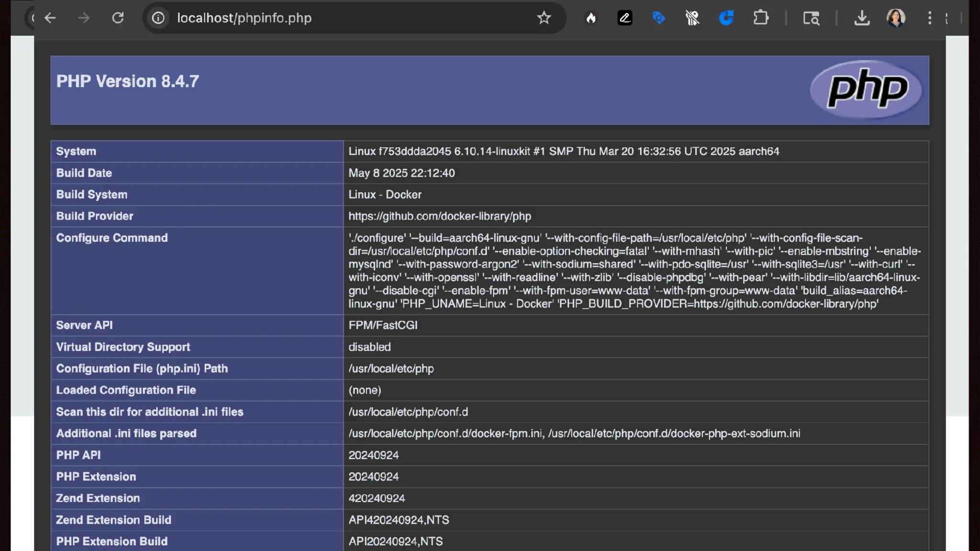Bookmark this page with the star

[x=544, y=18]
